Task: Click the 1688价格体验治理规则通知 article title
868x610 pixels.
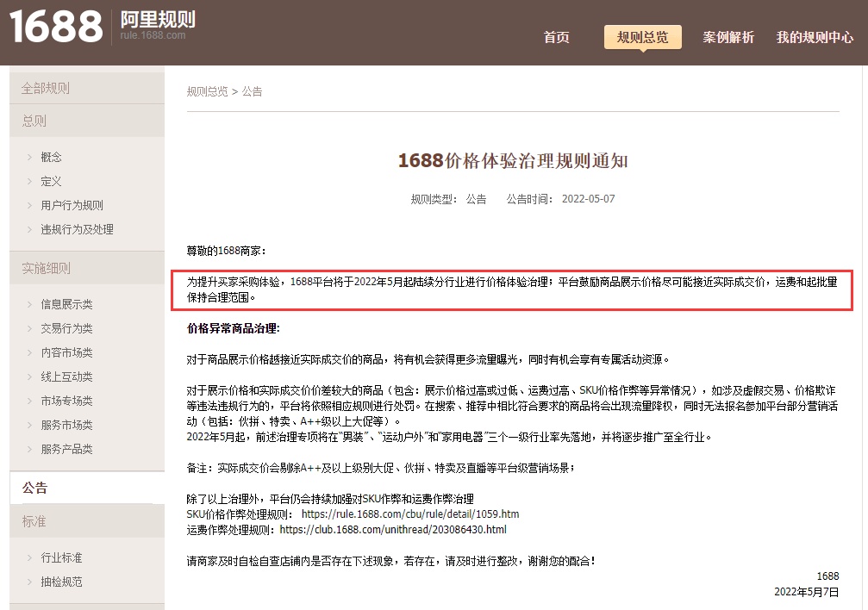Action: (513, 160)
